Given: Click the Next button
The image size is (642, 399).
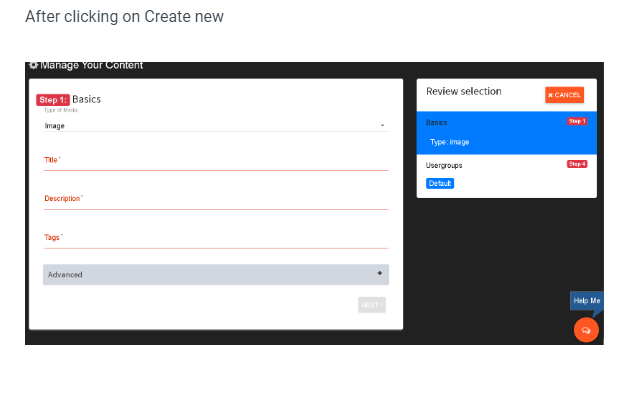Looking at the screenshot, I should (x=372, y=305).
